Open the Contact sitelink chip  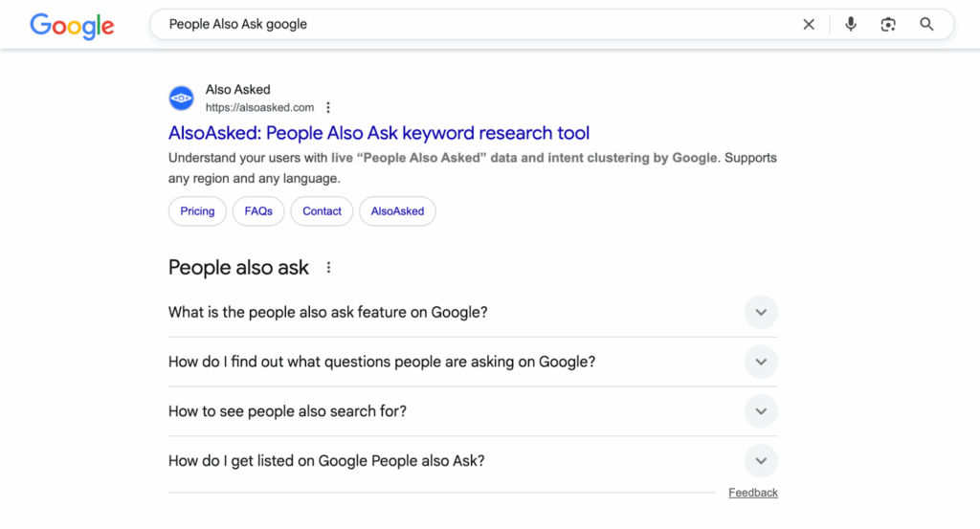[322, 211]
